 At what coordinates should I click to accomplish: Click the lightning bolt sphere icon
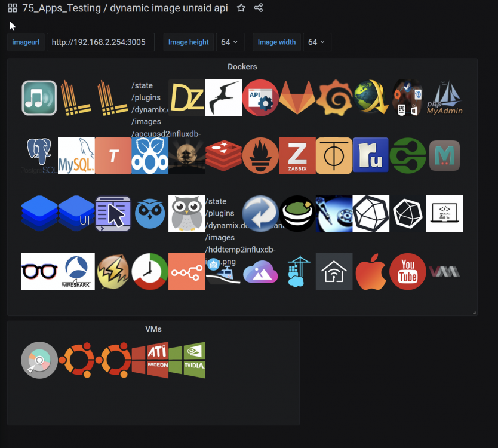[x=113, y=272]
